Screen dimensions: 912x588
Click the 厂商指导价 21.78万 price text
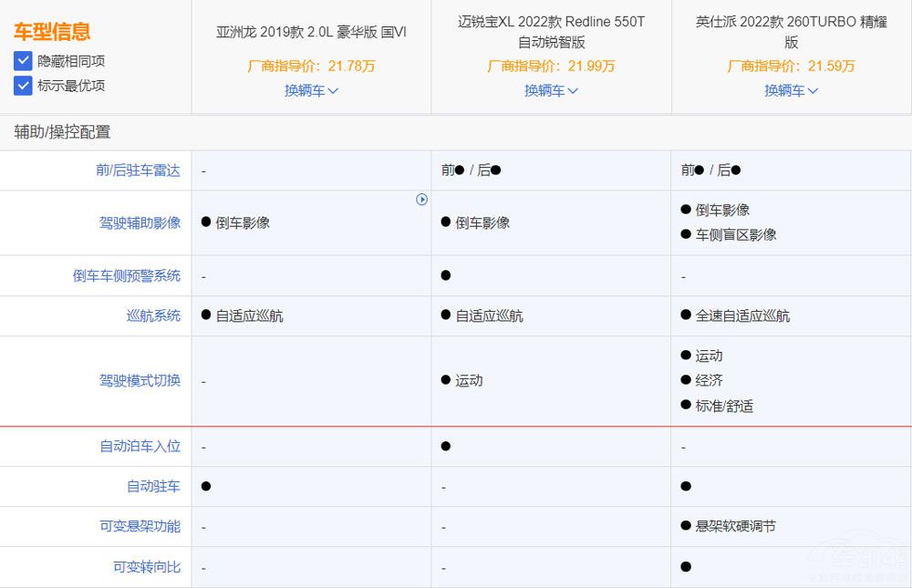311,67
